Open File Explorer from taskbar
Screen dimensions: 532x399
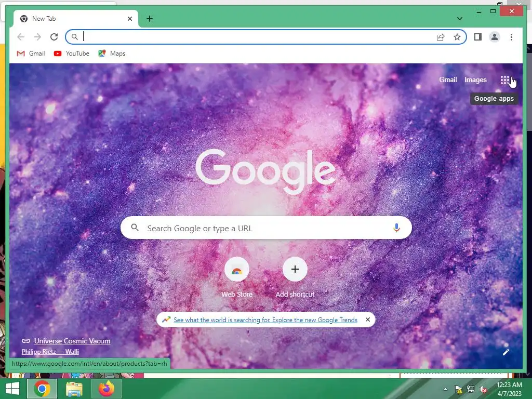point(74,389)
